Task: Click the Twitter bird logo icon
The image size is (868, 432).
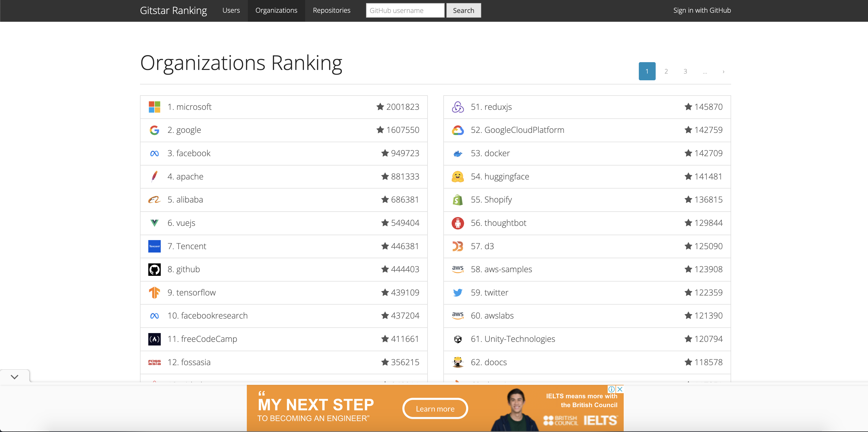Action: tap(458, 293)
